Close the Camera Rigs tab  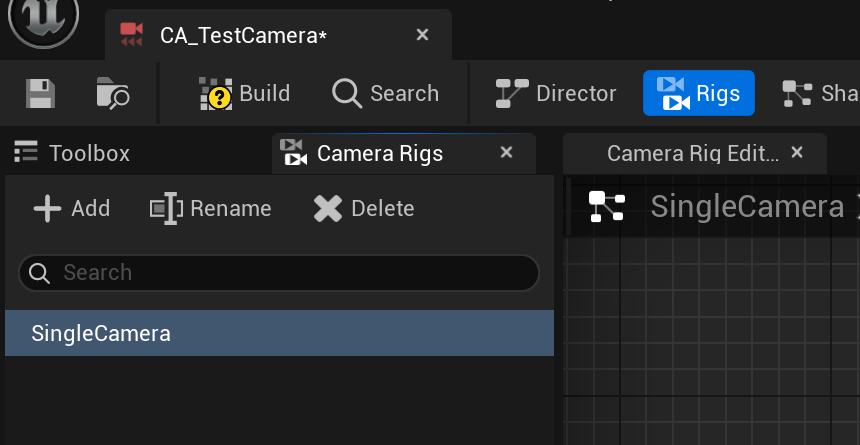click(506, 152)
